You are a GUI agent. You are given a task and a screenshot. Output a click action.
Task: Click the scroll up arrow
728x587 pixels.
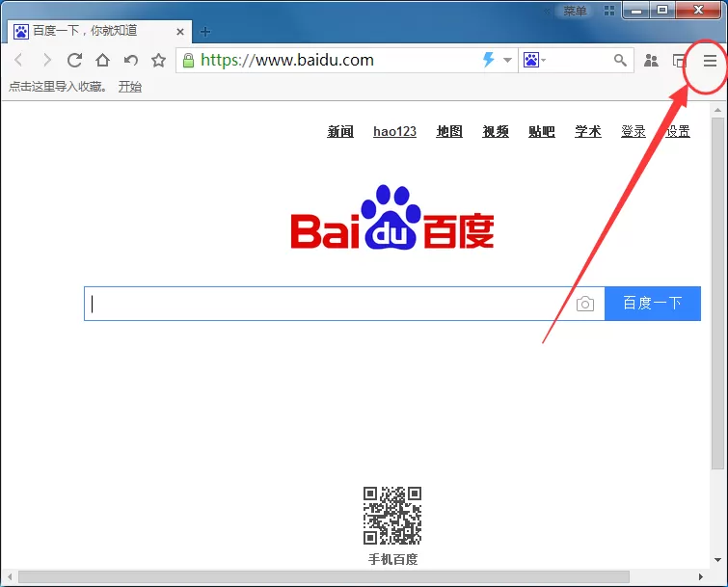(x=717, y=111)
